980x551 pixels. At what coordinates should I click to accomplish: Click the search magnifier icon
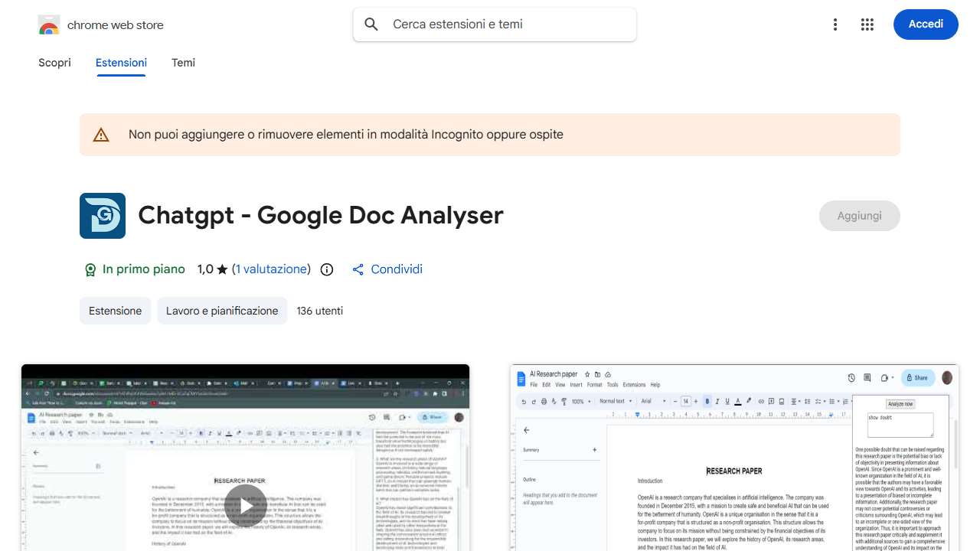point(371,24)
